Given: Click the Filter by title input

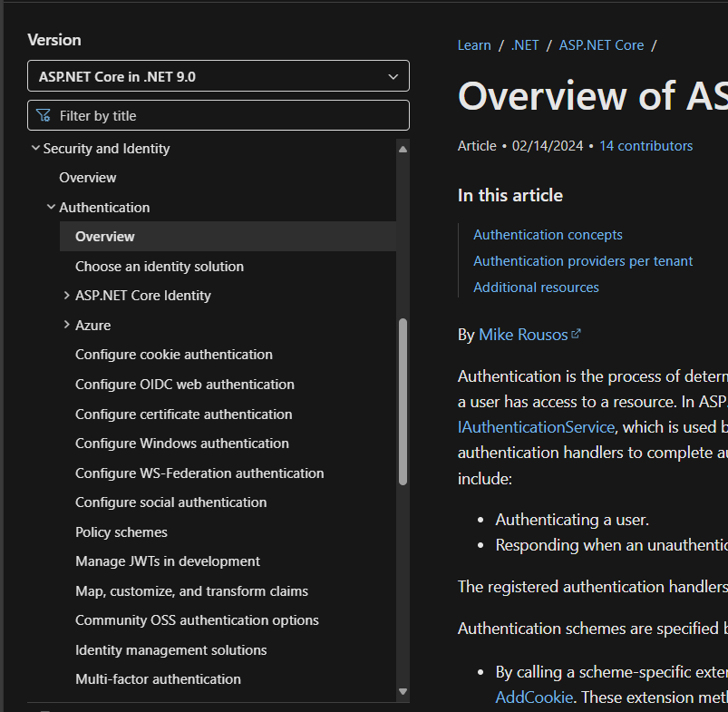Looking at the screenshot, I should [x=227, y=116].
